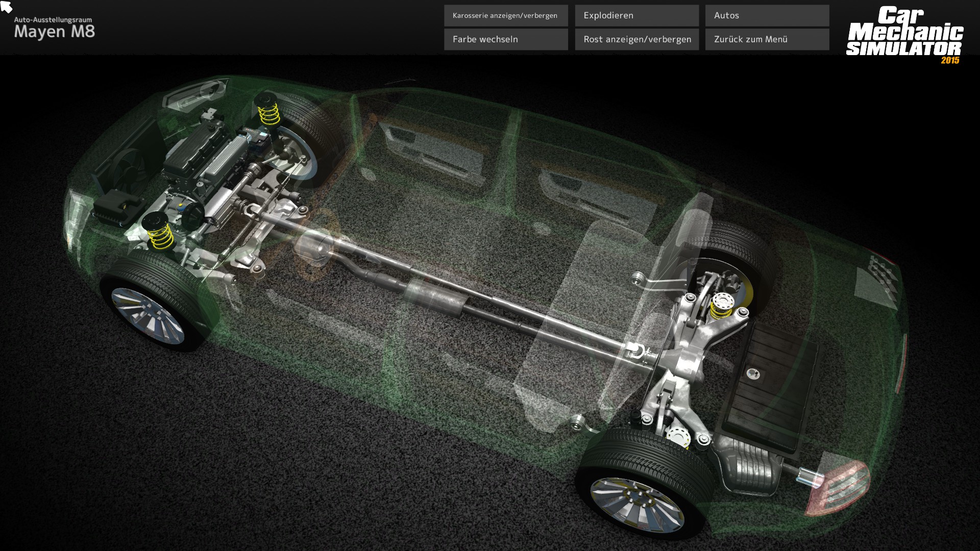This screenshot has width=980, height=551.
Task: Toggle car body visibility with Karosserie anzeigen/verbergen
Action: pyautogui.click(x=505, y=16)
